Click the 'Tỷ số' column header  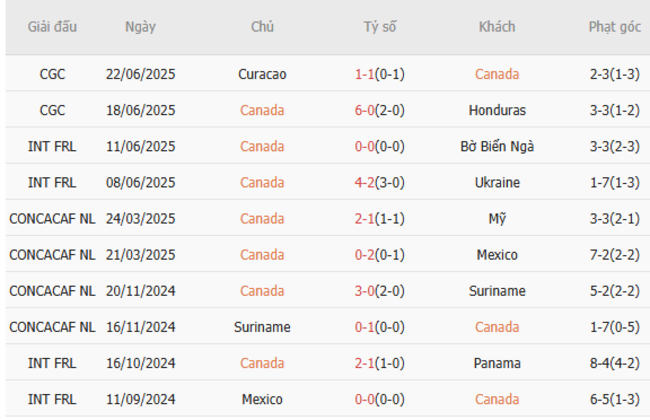point(380,27)
